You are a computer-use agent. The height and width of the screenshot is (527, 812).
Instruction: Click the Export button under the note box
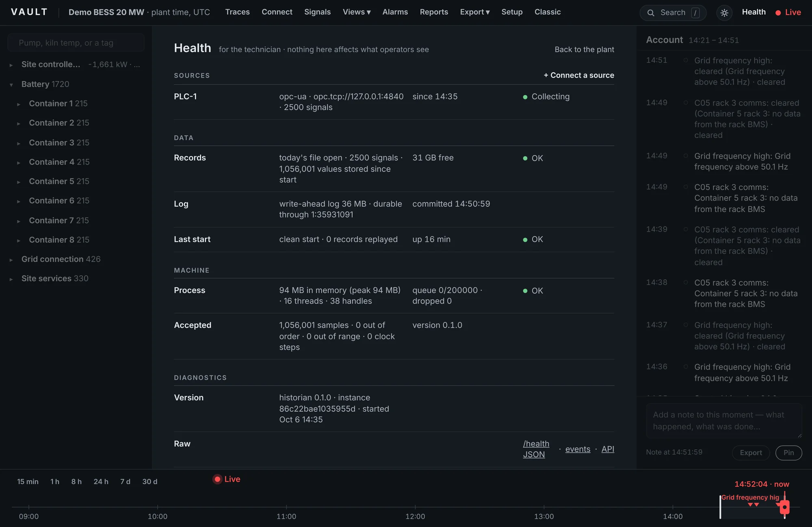coord(751,453)
